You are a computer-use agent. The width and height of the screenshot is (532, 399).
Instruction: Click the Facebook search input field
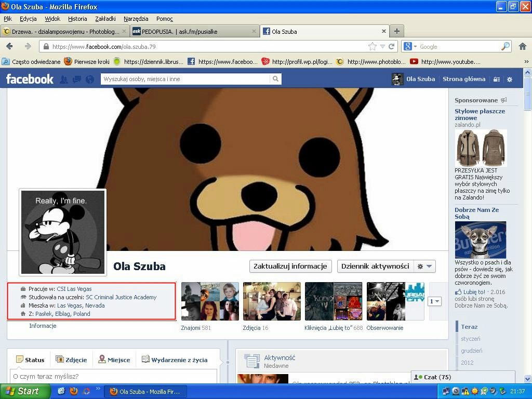pos(185,79)
